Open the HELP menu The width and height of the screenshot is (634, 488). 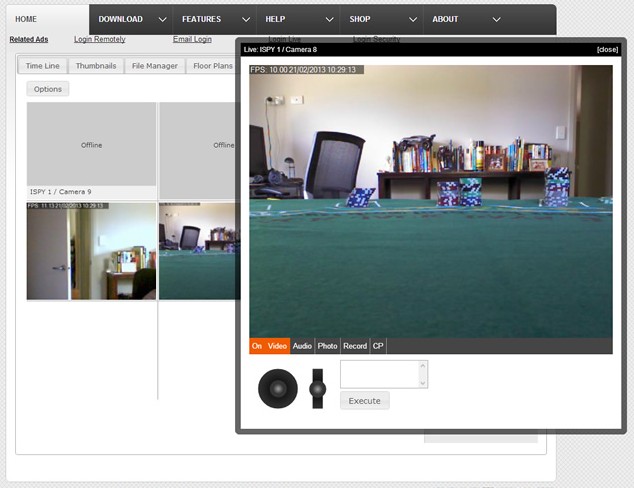[275, 19]
